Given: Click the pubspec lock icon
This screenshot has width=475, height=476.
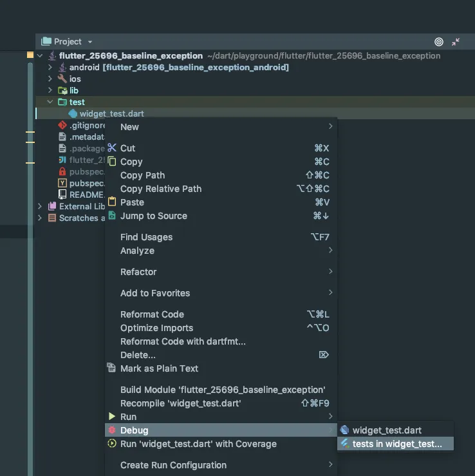Looking at the screenshot, I should [62, 171].
